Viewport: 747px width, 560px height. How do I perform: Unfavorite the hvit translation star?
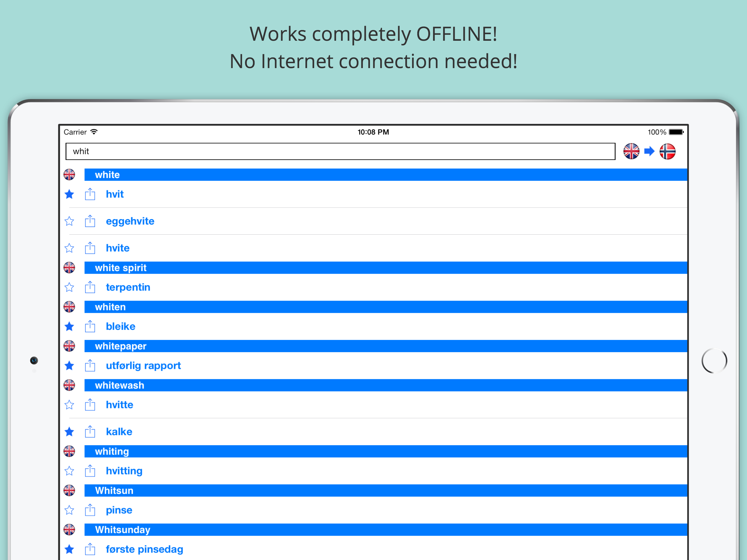tap(69, 194)
